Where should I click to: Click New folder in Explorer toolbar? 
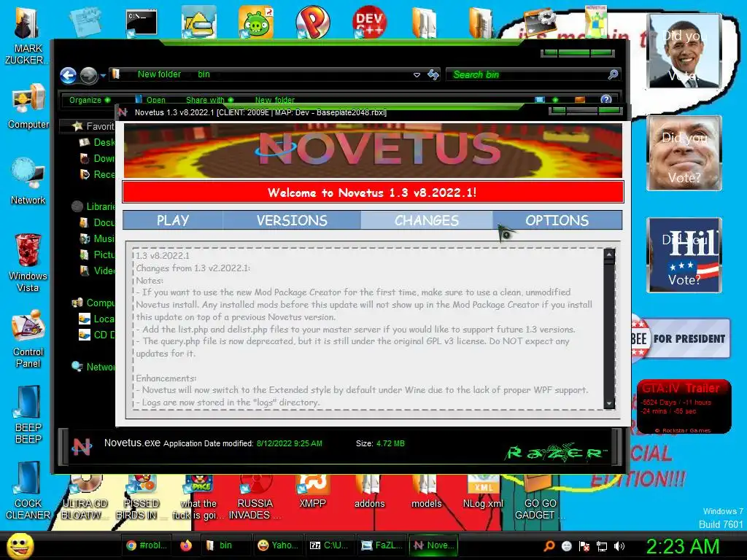[x=274, y=100]
